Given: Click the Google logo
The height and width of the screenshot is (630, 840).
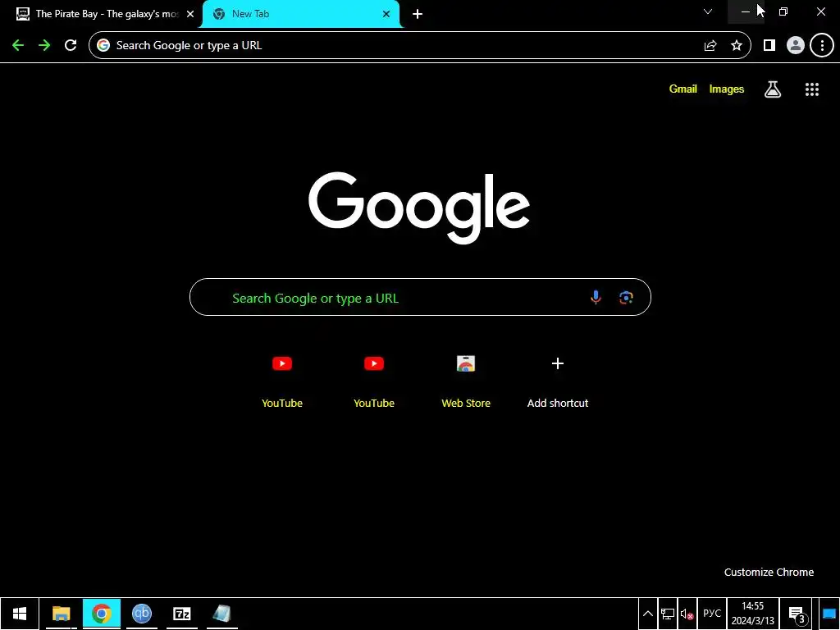Looking at the screenshot, I should pos(419,208).
